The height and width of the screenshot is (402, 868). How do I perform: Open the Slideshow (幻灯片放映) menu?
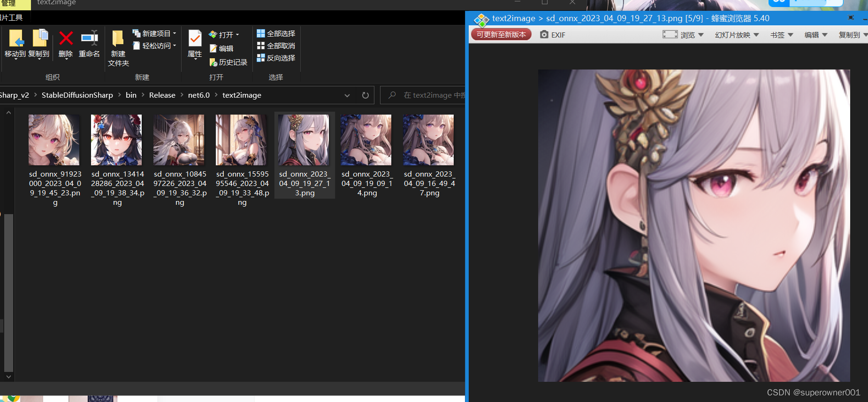pyautogui.click(x=737, y=35)
